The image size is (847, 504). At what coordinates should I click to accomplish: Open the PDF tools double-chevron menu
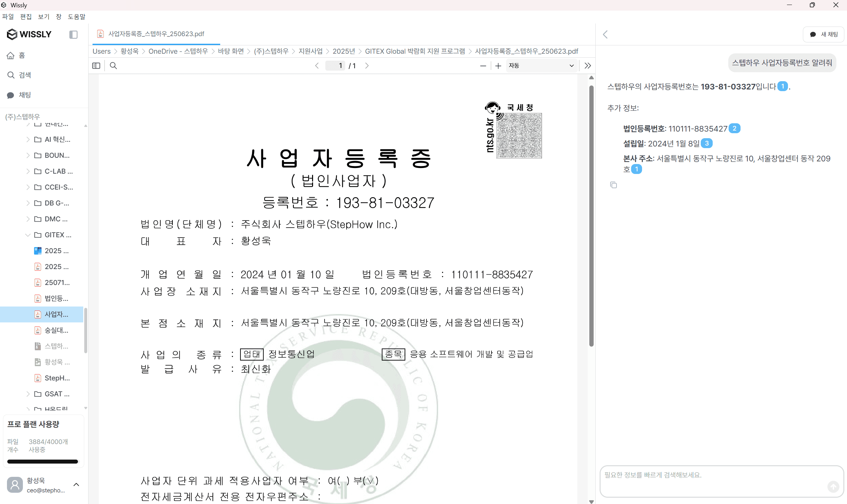click(x=588, y=66)
